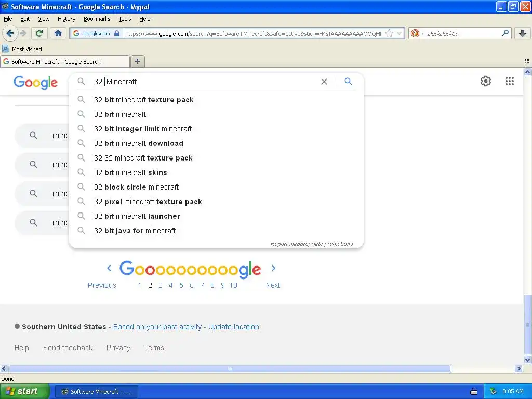Expand the address bar history dropdown arrow
The image size is (532, 399).
tap(400, 33)
